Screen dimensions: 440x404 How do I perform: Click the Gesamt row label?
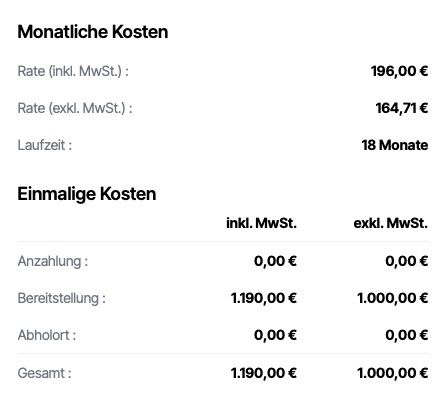(x=44, y=373)
